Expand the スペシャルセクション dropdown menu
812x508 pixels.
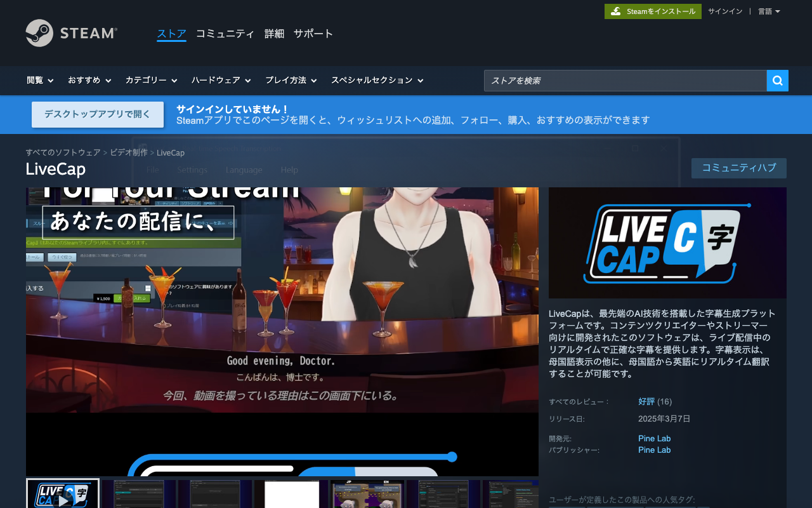click(x=377, y=81)
